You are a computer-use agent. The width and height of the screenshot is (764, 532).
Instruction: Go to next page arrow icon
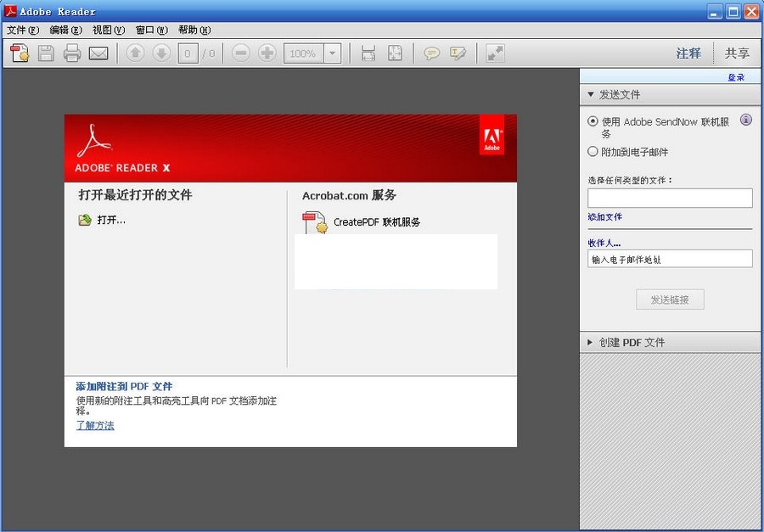click(161, 53)
